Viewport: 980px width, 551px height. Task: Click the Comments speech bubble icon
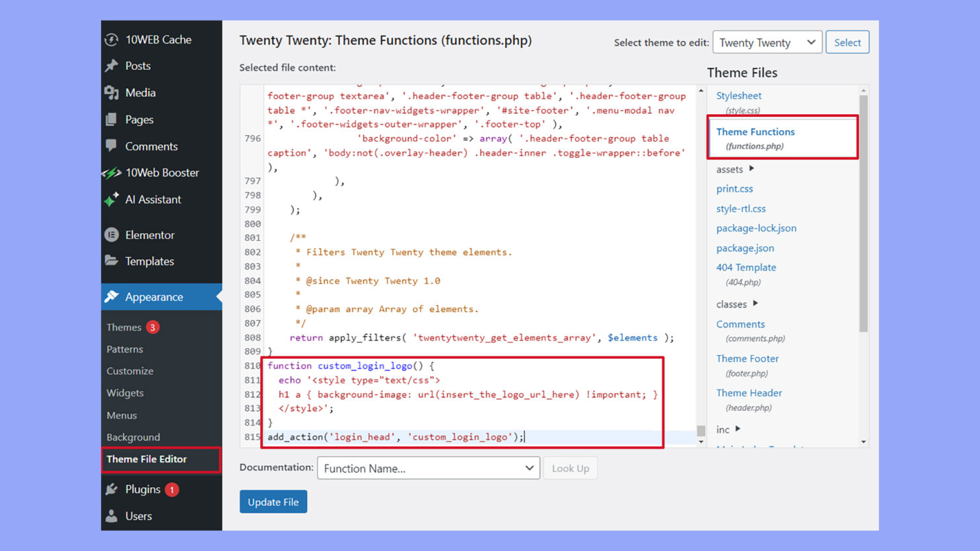[112, 146]
